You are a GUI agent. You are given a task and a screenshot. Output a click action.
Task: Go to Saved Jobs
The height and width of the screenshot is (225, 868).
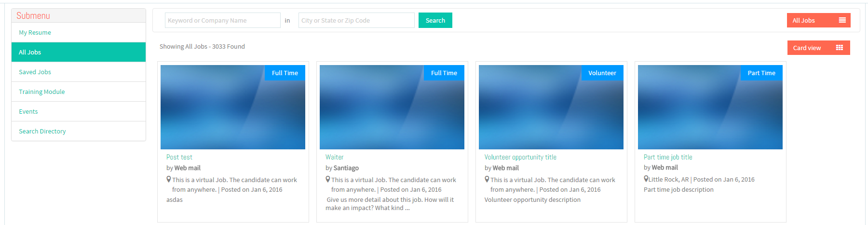pyautogui.click(x=79, y=72)
